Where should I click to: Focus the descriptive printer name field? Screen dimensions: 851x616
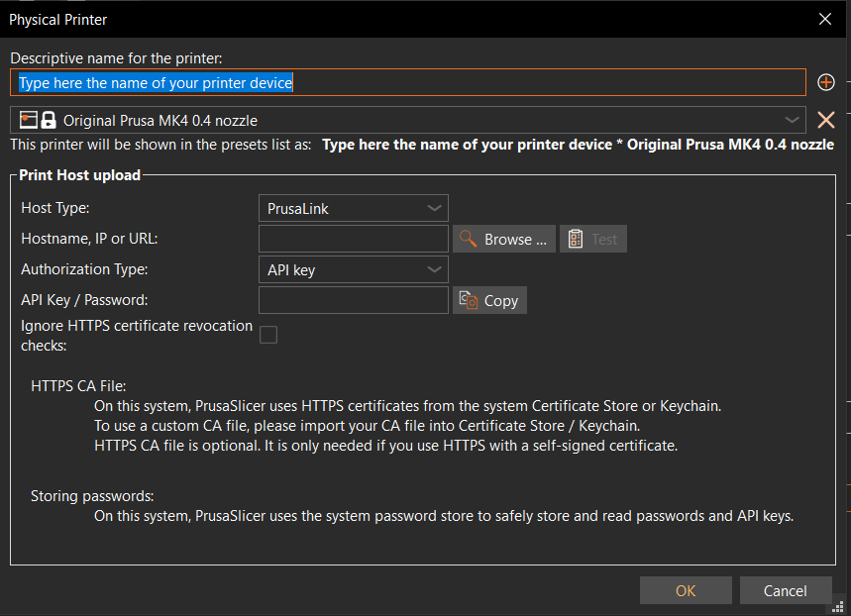pos(407,82)
